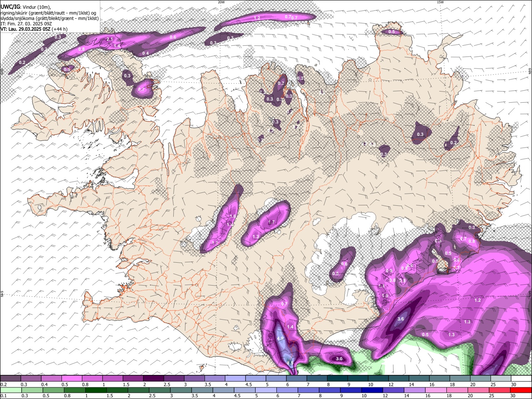Click the light lavender 4–4.5 swatch, upper scale

(235, 379)
